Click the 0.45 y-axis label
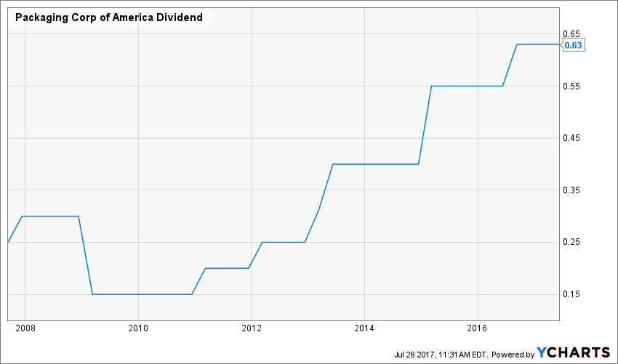The width and height of the screenshot is (618, 364). point(572,138)
